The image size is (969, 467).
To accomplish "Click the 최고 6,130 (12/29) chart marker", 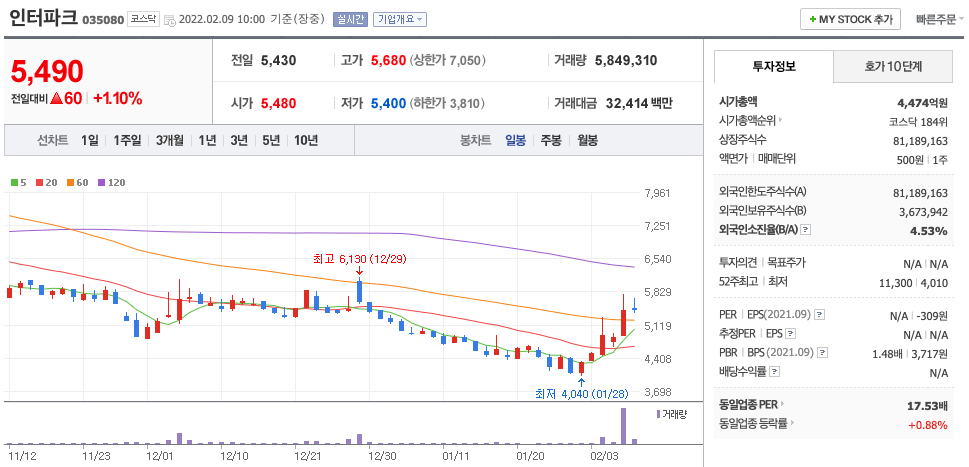I will pyautogui.click(x=359, y=259).
